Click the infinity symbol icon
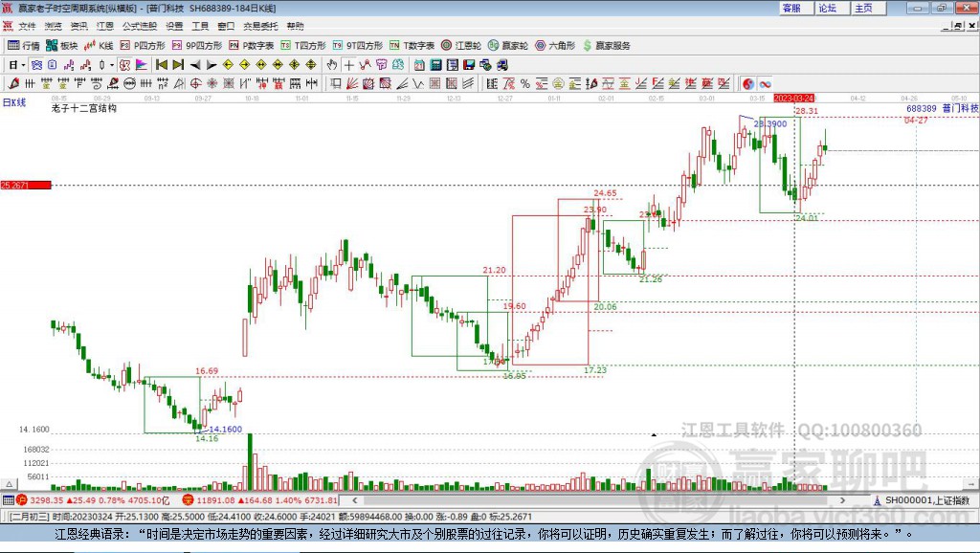980x553 pixels. [765, 84]
